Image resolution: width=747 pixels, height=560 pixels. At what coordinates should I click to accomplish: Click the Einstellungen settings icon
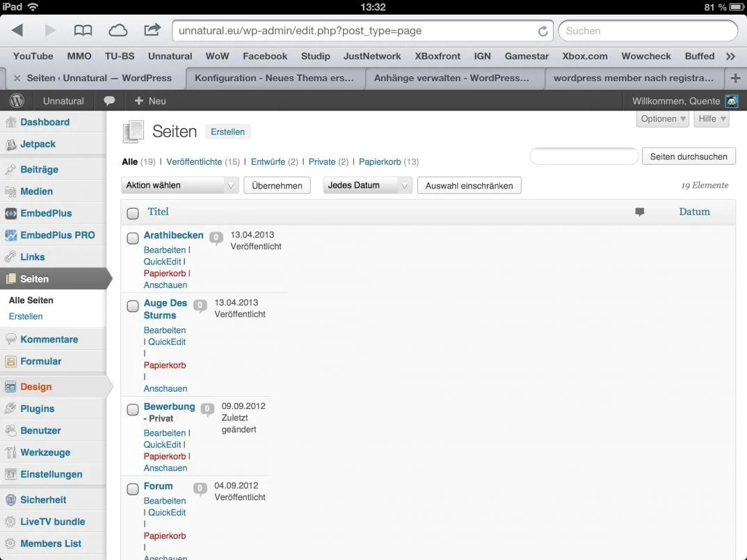pos(10,474)
